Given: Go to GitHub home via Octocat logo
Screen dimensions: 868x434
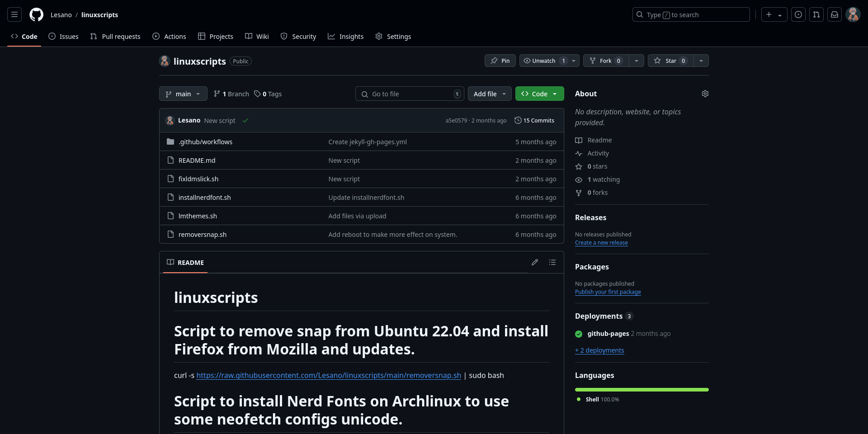Looking at the screenshot, I should (x=36, y=14).
